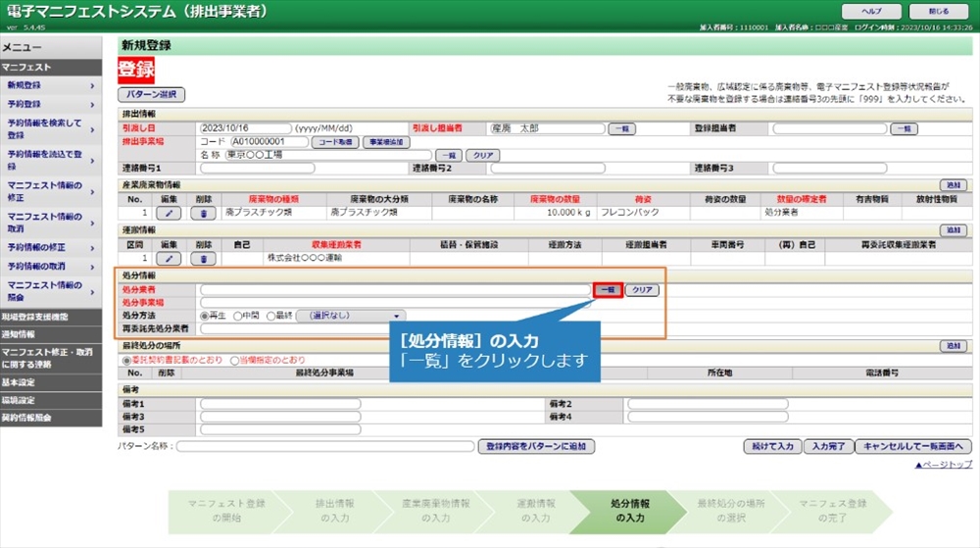Focus the パターン名称 field
This screenshot has width=980, height=548.
pyautogui.click(x=325, y=447)
